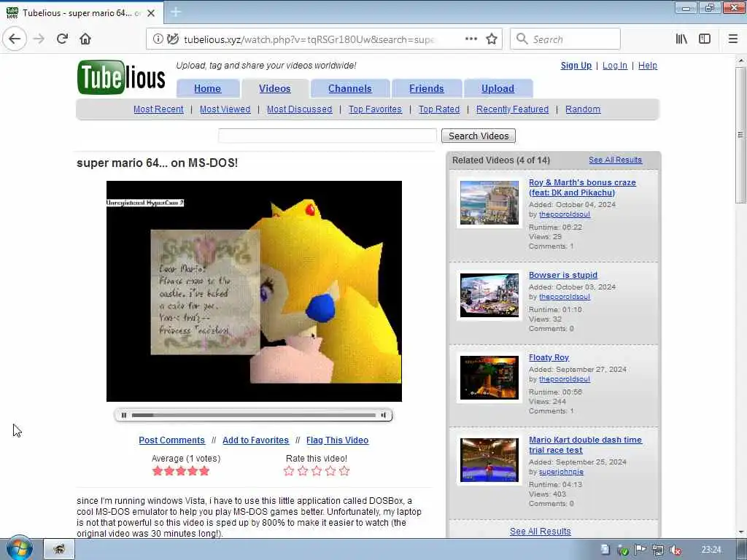Open Roy & Marth's bonus craze video thumbnail
747x560 pixels.
click(489, 203)
